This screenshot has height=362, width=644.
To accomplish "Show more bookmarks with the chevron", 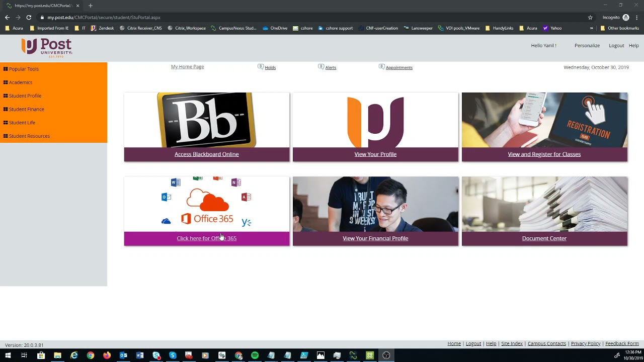I will click(x=592, y=28).
